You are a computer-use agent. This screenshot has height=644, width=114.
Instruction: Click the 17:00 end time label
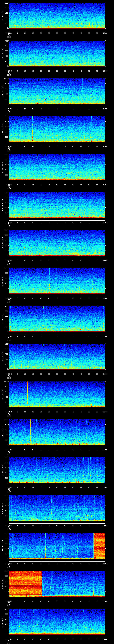(105, 109)
